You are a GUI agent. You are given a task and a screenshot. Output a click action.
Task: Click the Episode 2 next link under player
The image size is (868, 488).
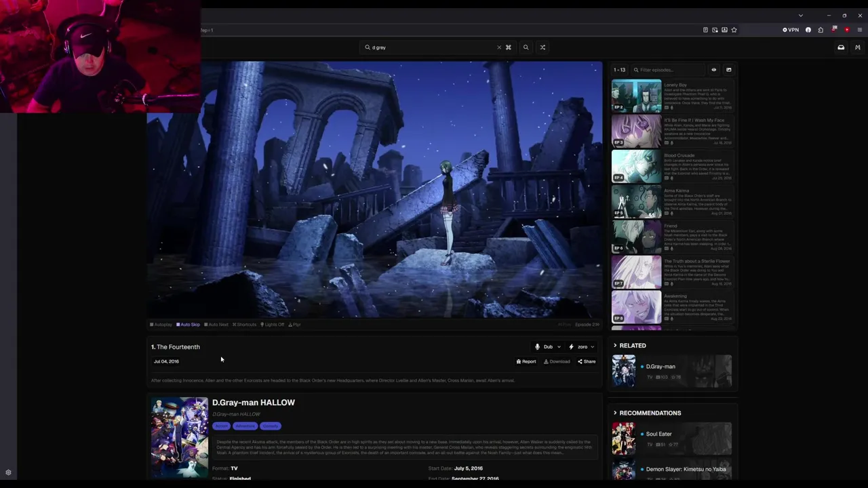click(587, 325)
